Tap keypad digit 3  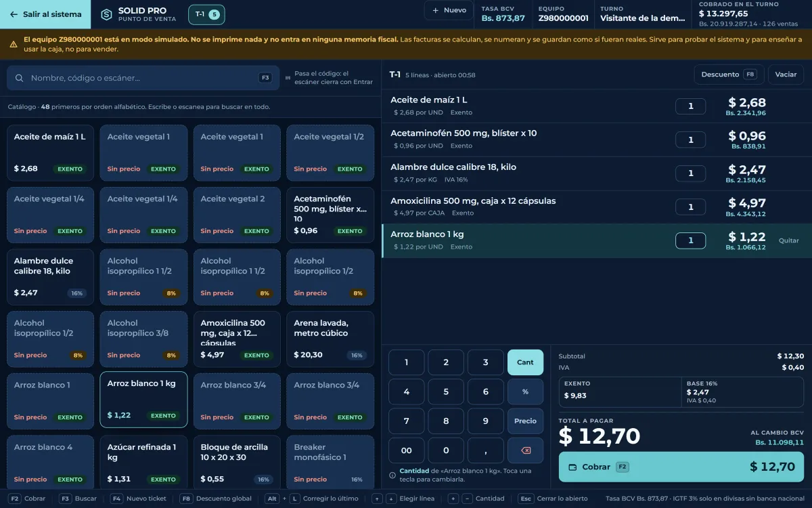tap(486, 362)
